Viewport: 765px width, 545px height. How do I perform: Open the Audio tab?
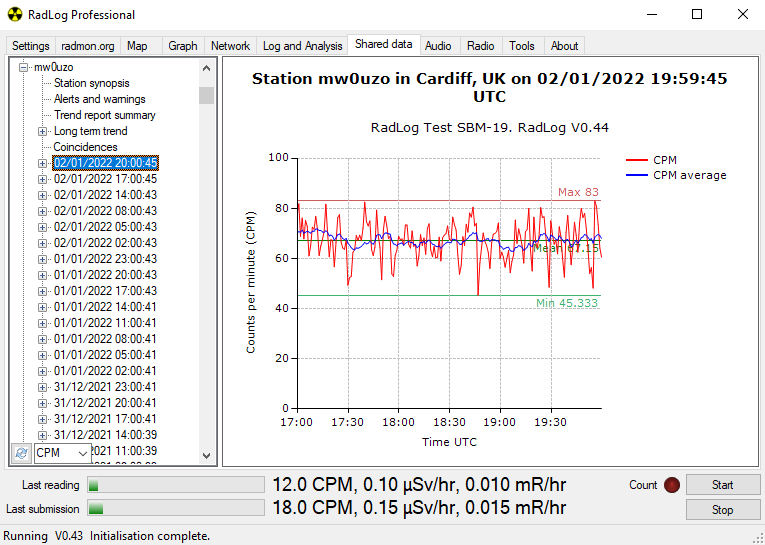[438, 46]
